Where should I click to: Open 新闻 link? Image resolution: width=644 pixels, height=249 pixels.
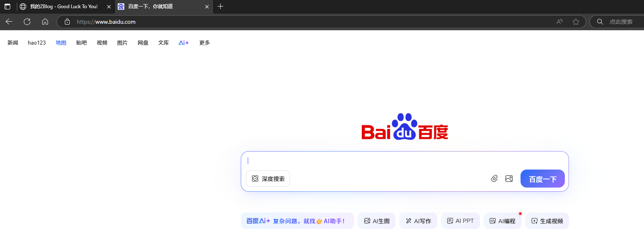[13, 43]
